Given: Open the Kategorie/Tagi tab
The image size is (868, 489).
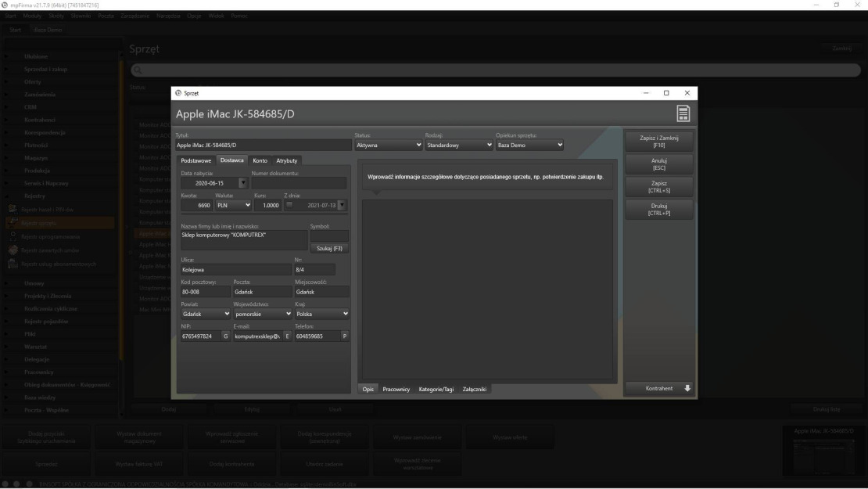Looking at the screenshot, I should [436, 390].
